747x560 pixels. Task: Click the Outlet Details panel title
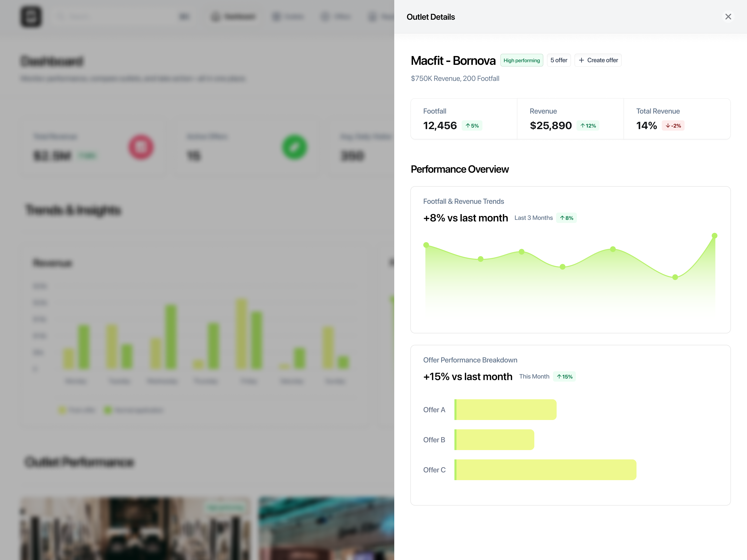click(430, 17)
